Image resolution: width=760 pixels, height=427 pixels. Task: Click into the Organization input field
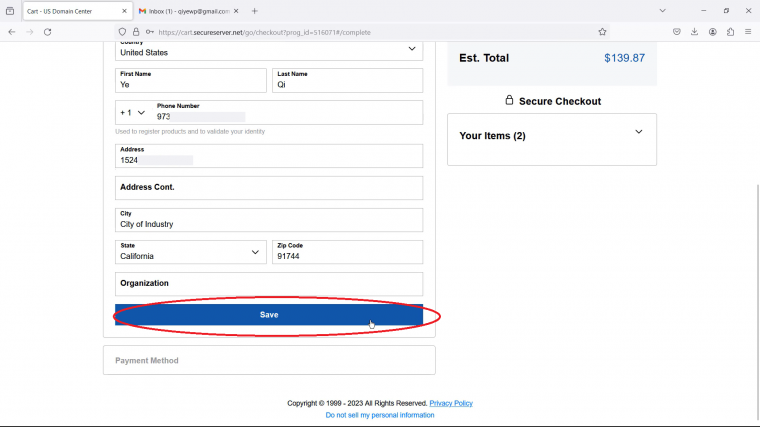pyautogui.click(x=269, y=284)
